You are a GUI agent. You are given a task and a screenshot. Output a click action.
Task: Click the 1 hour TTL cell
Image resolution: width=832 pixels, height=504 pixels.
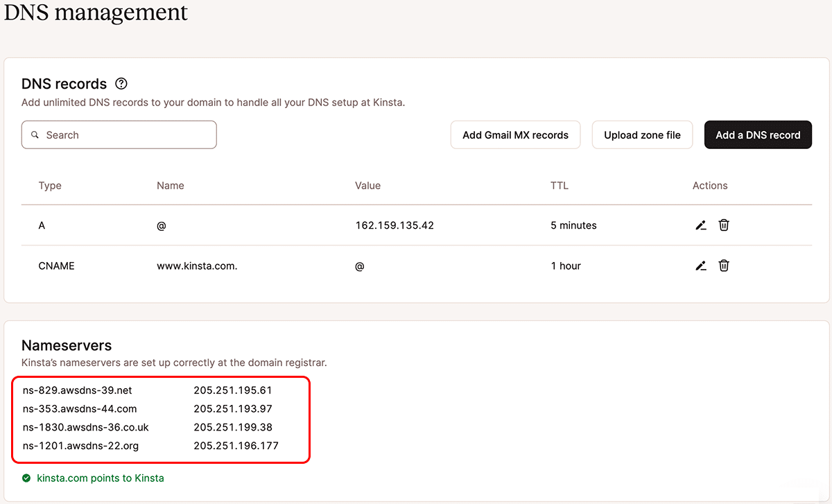point(566,266)
